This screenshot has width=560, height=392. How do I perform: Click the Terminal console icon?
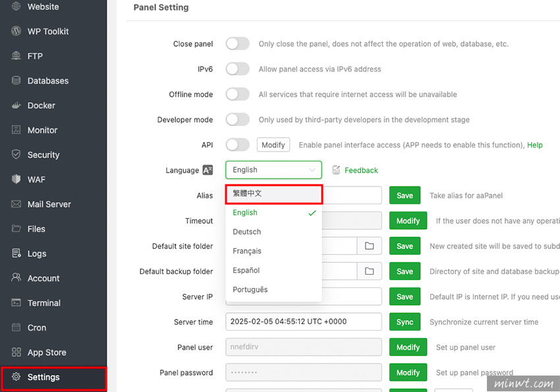pos(16,303)
